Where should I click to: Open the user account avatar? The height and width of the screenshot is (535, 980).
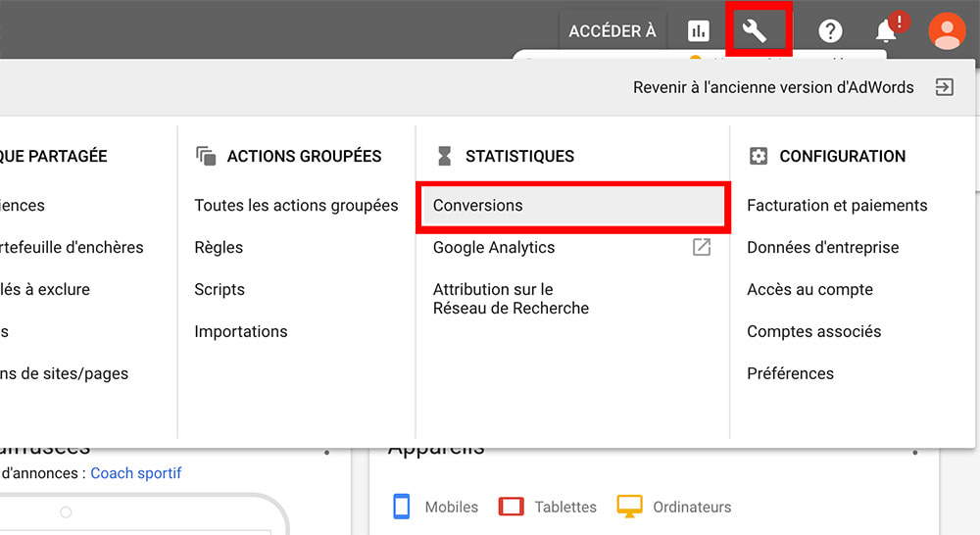coord(946,31)
